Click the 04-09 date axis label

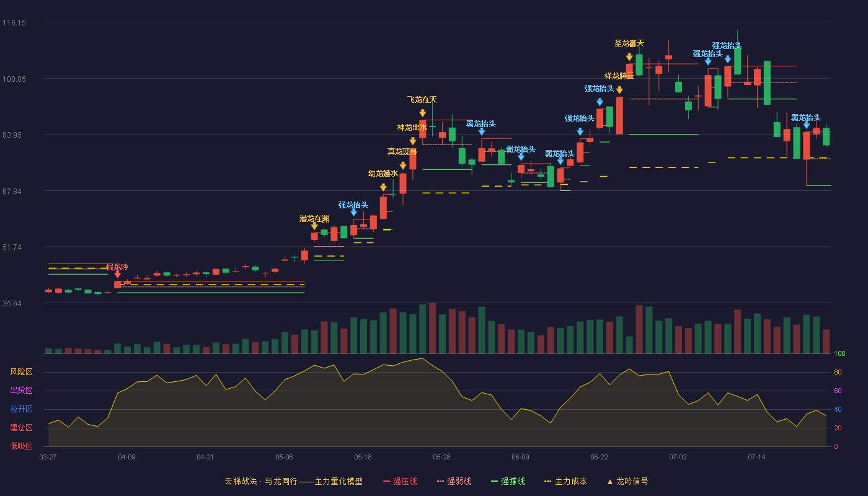(126, 457)
